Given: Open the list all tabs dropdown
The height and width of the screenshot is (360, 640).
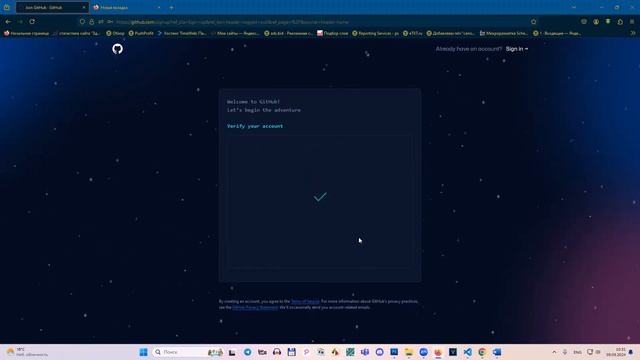Looking at the screenshot, I should click(574, 7).
